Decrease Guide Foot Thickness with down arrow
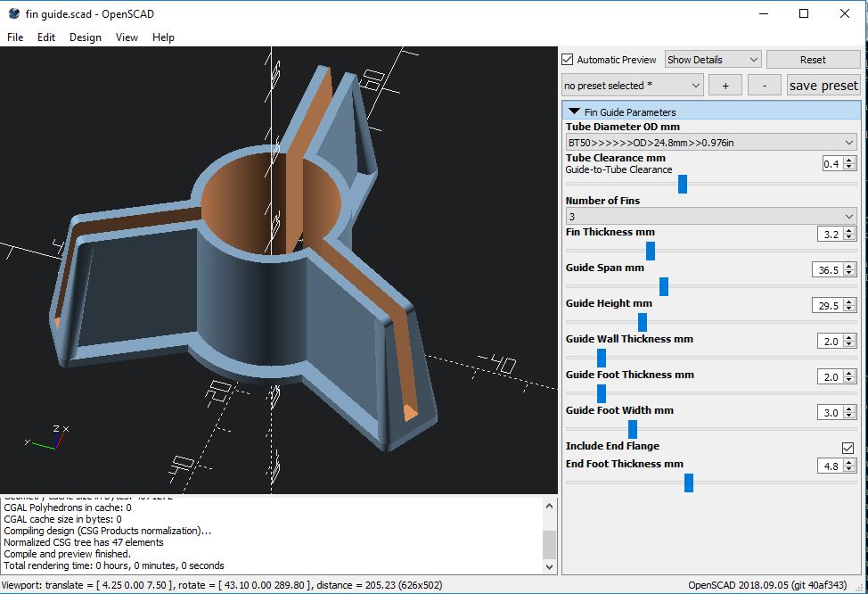The image size is (868, 594). [850, 380]
